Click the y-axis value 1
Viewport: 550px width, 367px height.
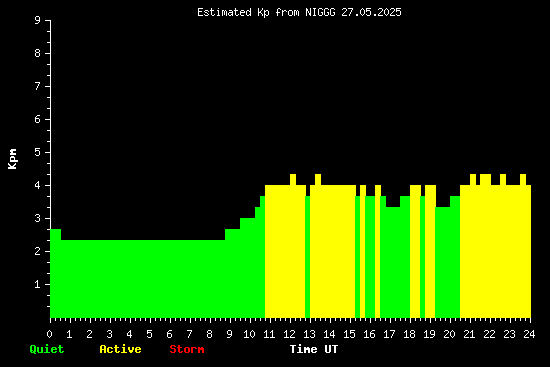(x=38, y=284)
